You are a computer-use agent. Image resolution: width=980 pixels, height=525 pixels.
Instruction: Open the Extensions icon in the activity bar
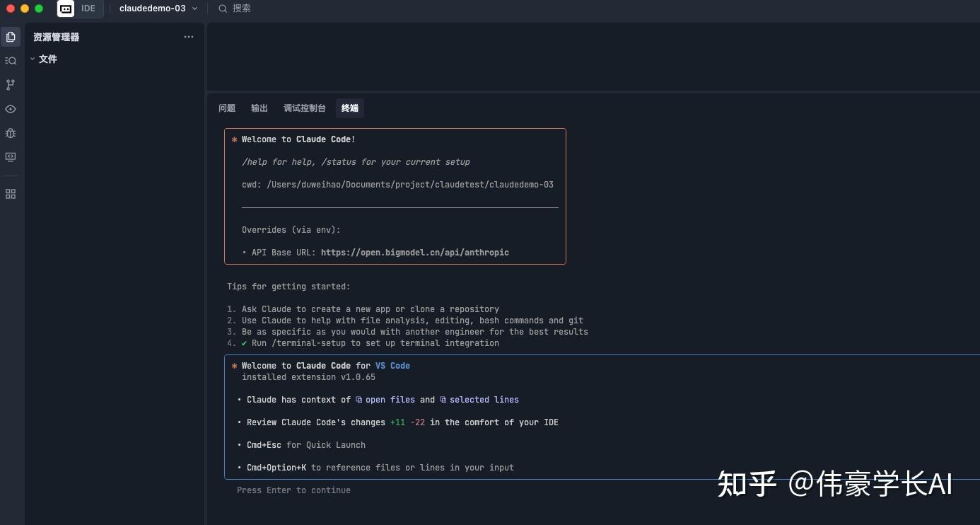click(11, 193)
